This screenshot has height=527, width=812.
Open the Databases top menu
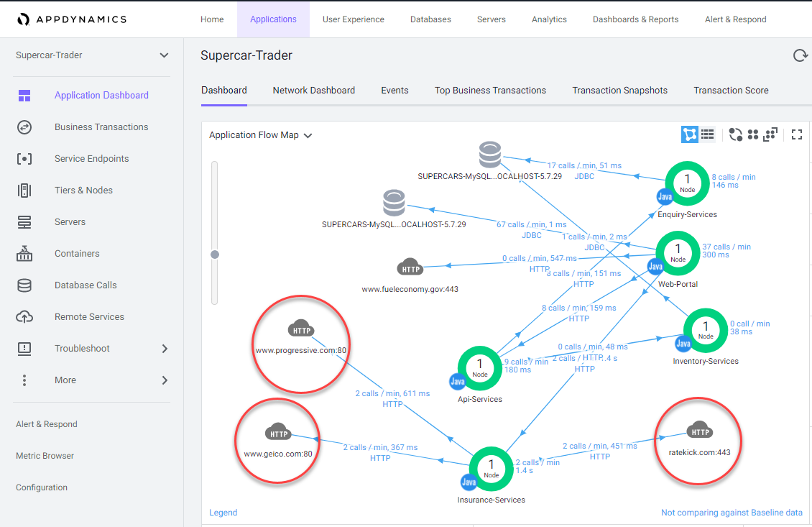coord(431,19)
